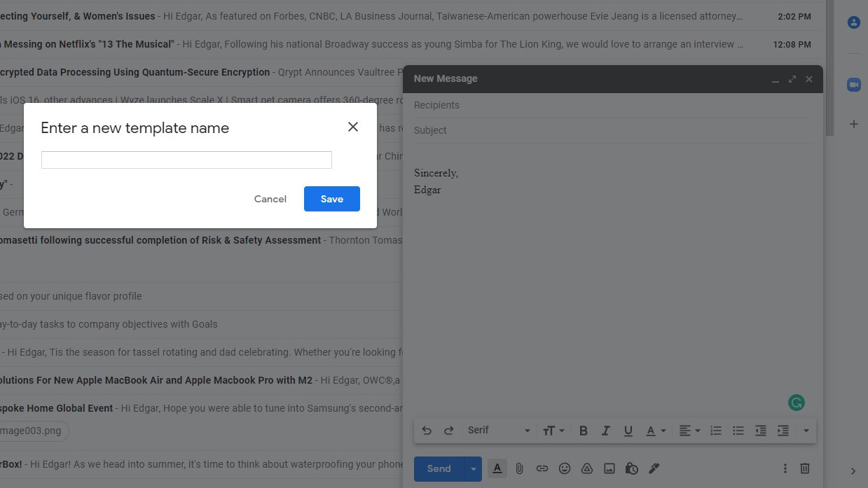Attach files using the paperclip icon

coord(519,468)
